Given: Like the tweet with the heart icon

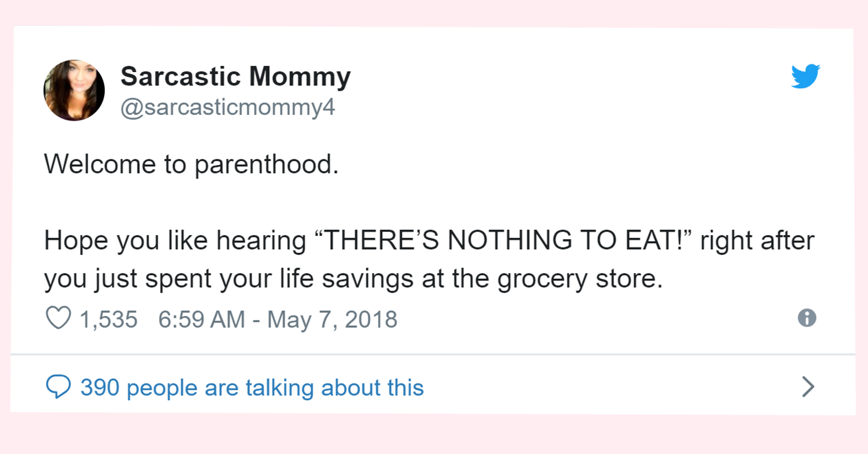Looking at the screenshot, I should pos(59,318).
